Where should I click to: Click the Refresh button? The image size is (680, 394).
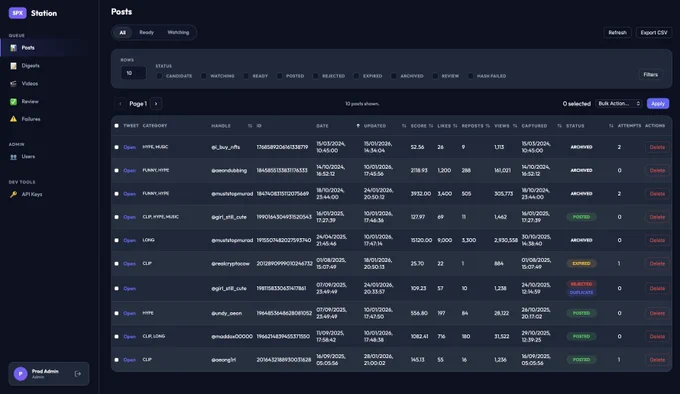tap(618, 33)
